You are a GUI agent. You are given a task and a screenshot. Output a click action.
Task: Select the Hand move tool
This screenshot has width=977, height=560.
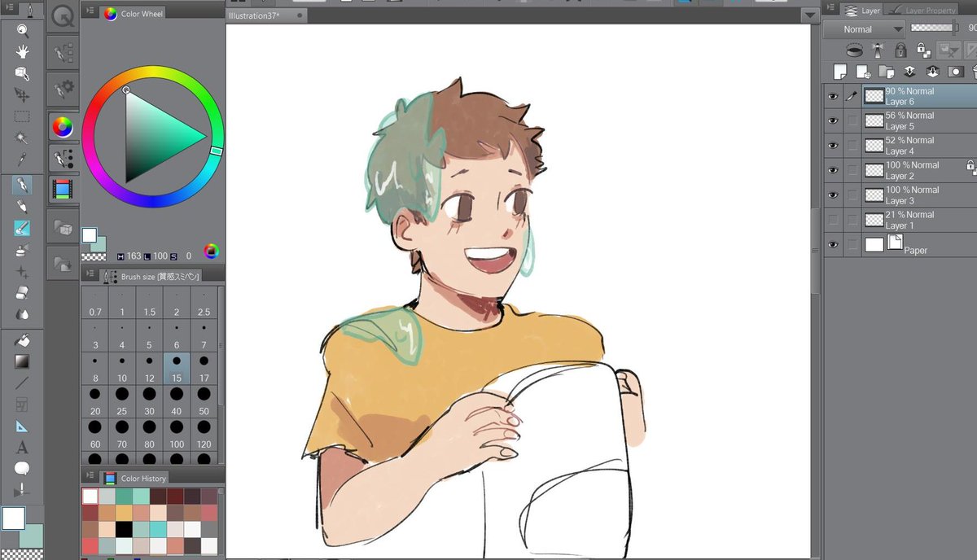22,51
